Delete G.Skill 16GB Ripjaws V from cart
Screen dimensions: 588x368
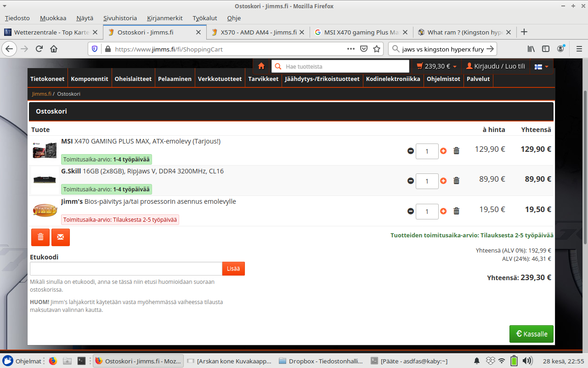[456, 181]
